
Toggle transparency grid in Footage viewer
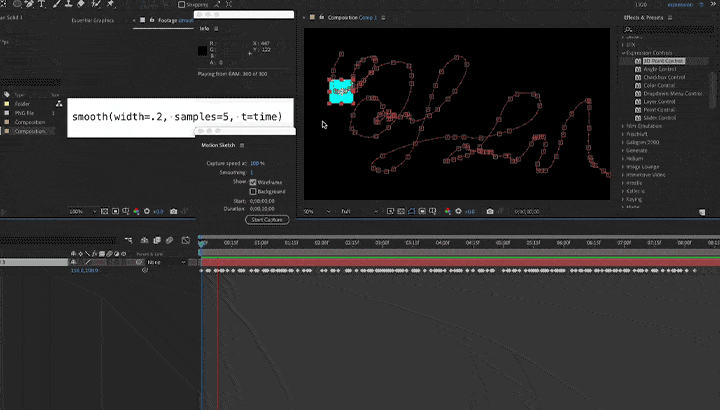click(104, 211)
